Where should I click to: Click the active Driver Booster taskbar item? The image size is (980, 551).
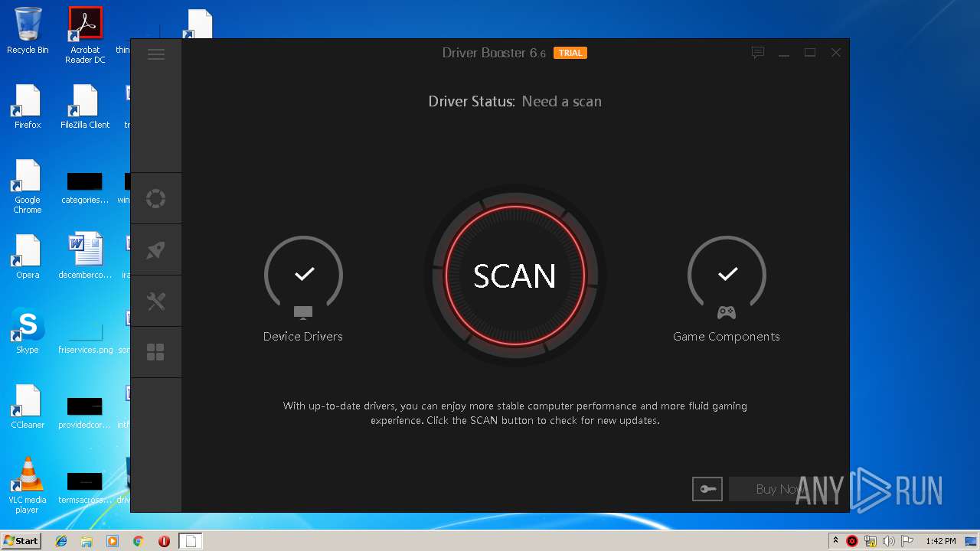click(x=191, y=541)
